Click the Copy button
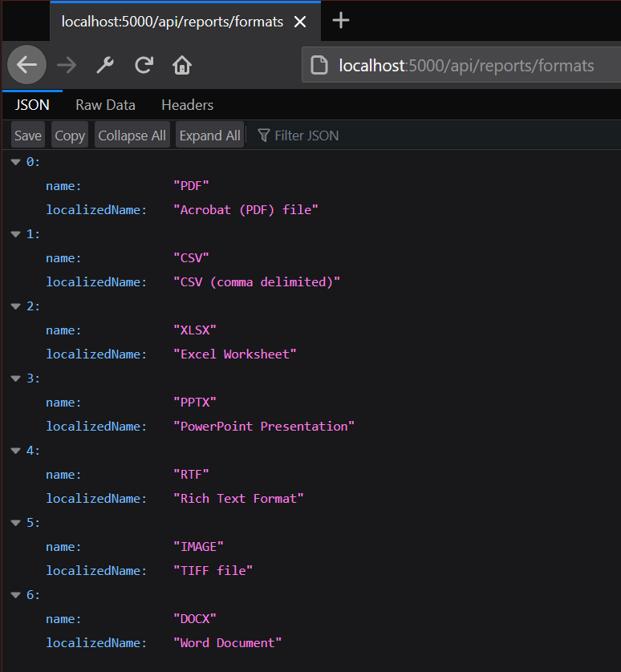This screenshot has height=672, width=621. pos(70,136)
